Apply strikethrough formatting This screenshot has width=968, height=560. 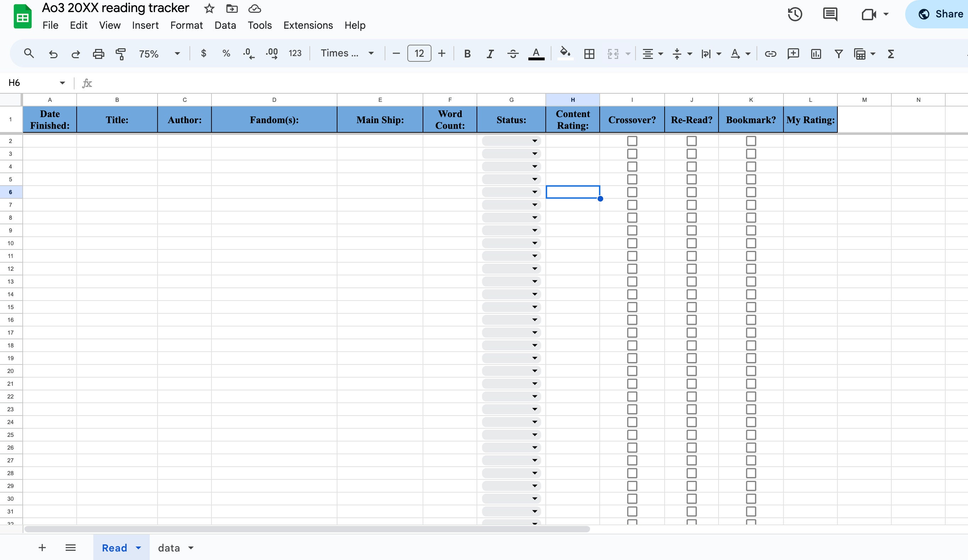tap(513, 53)
